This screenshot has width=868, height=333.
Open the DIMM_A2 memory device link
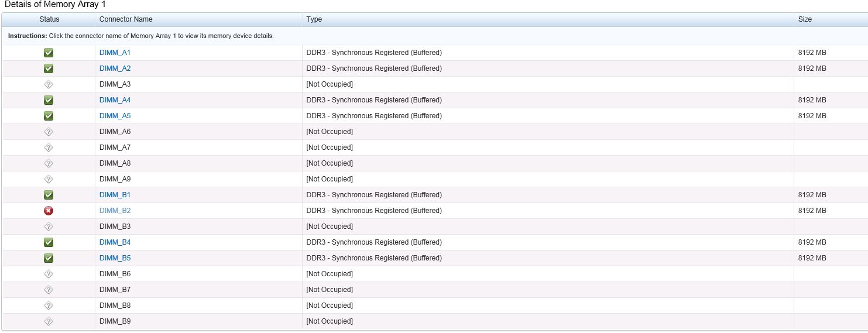point(115,68)
